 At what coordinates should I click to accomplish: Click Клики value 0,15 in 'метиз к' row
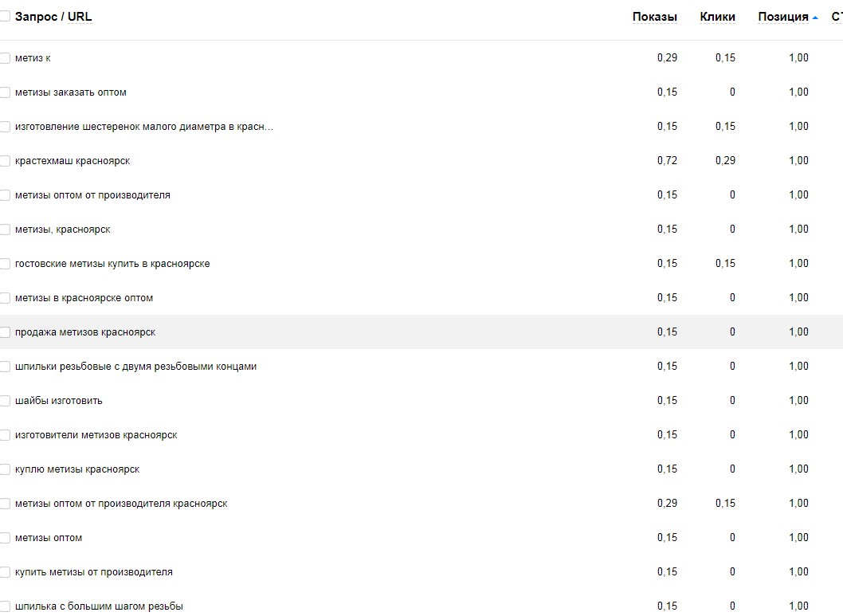[x=725, y=58]
